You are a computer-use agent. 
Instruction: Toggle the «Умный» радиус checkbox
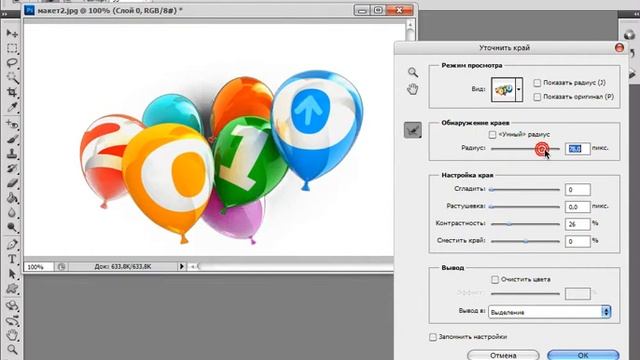click(x=492, y=134)
